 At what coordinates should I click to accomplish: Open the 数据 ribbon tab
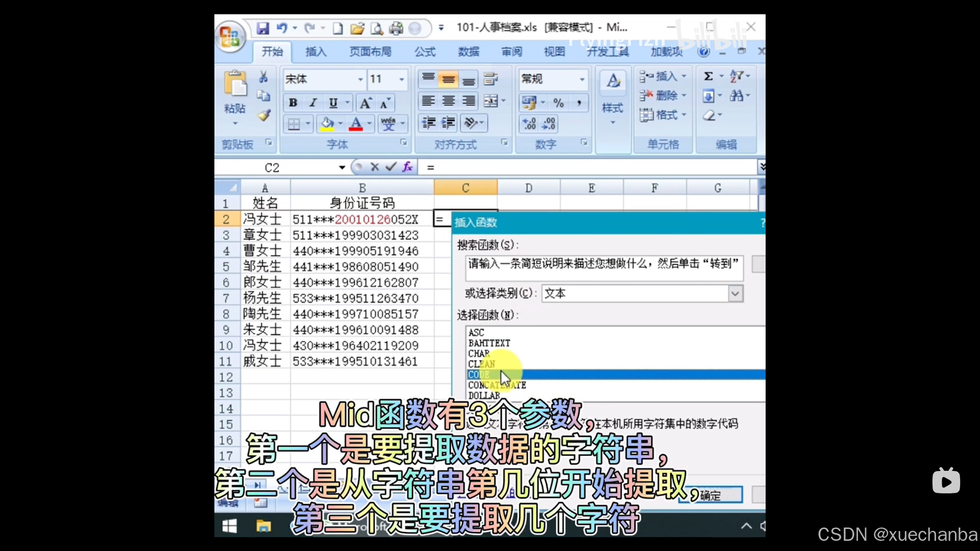468,52
